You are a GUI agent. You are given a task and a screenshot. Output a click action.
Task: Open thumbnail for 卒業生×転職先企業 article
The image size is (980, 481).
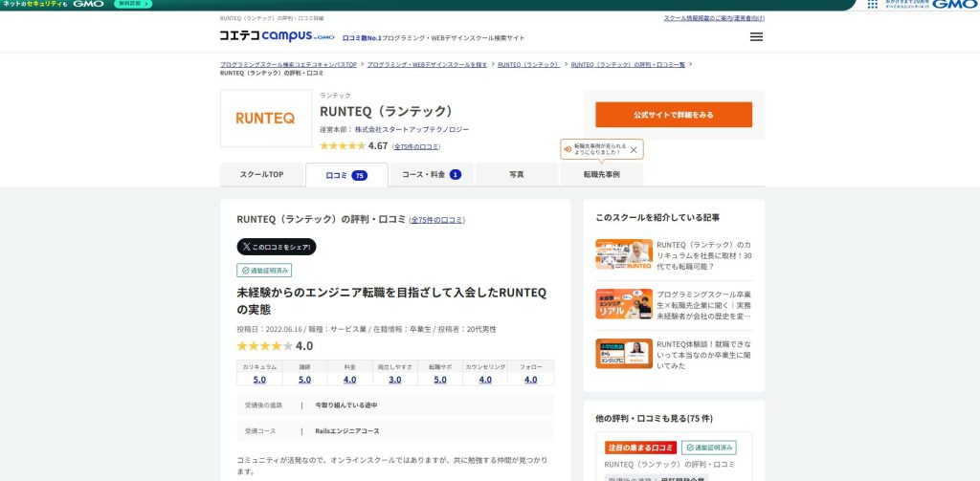pos(624,304)
